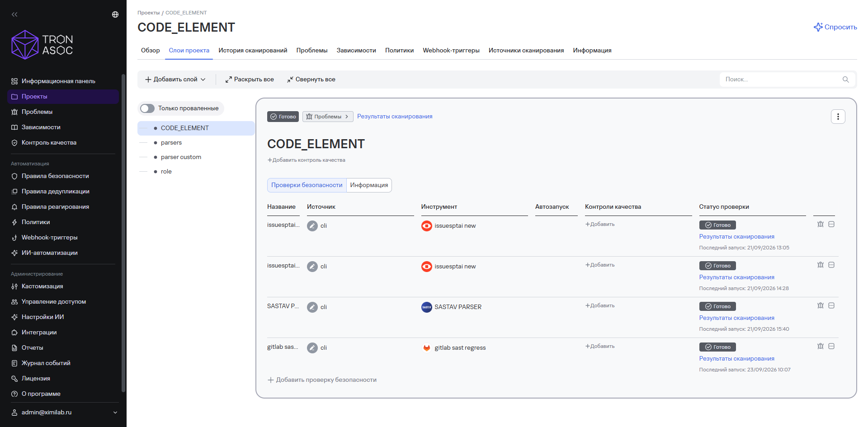Click Добавить контроль качества link
Screen dimensions: 868x427
(x=306, y=160)
